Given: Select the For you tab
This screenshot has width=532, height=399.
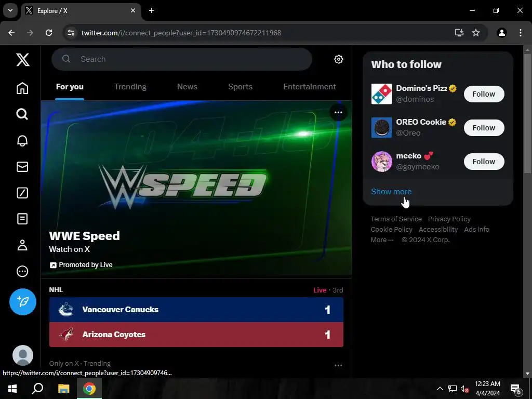Looking at the screenshot, I should [x=70, y=87].
